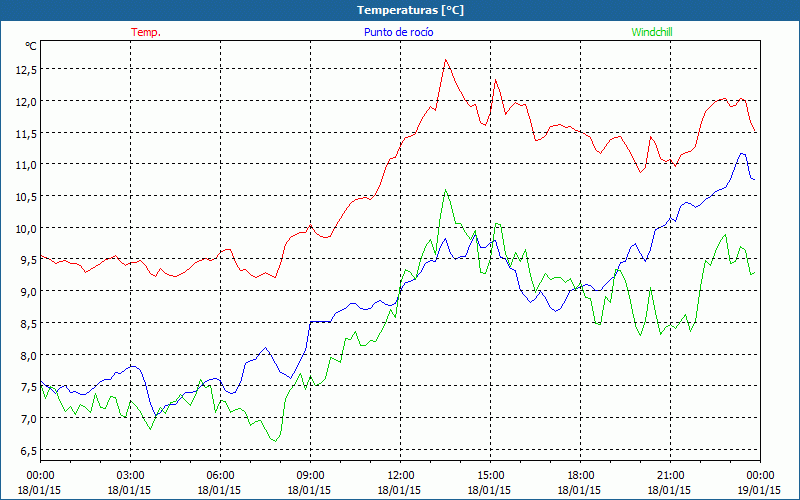Click the 12,5 y-axis value
The image size is (800, 500).
pos(26,69)
